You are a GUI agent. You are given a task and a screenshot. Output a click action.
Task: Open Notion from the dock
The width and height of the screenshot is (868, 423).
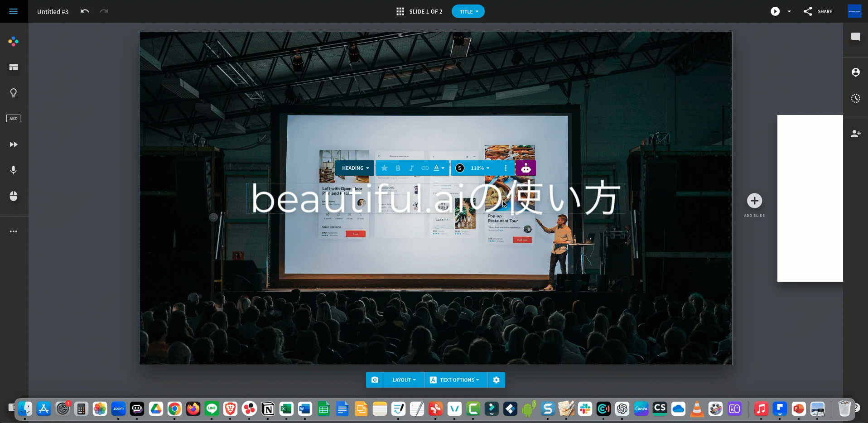pyautogui.click(x=268, y=409)
